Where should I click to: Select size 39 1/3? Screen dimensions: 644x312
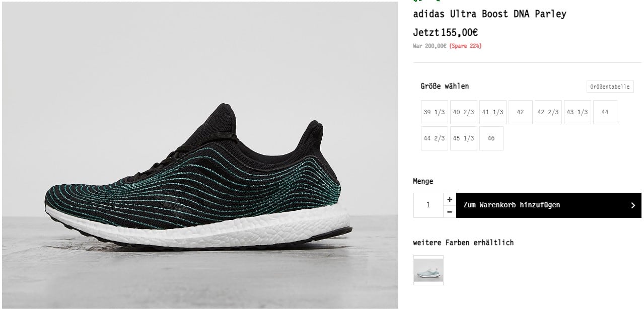[434, 112]
